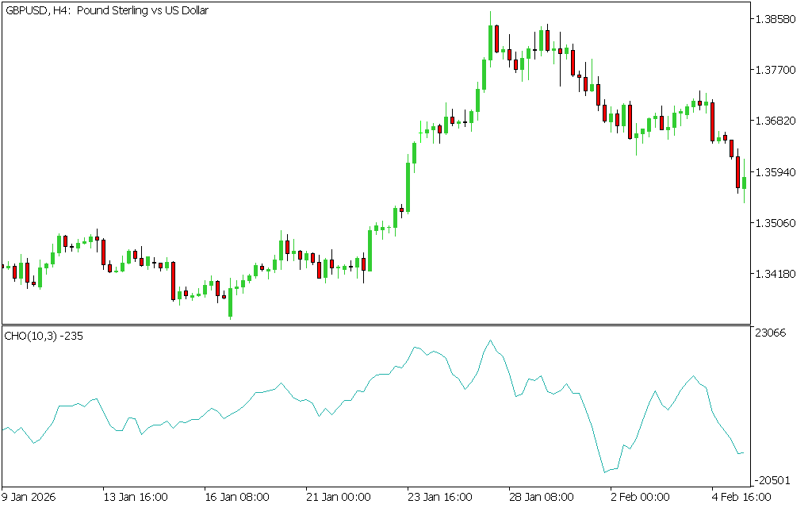
Task: Click the 1.38580 price axis label
Action: 776,19
